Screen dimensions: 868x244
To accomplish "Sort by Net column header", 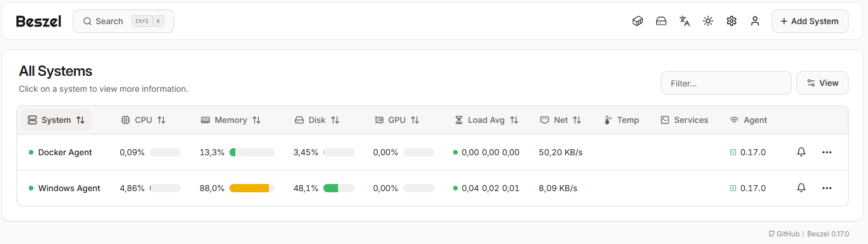I will click(x=560, y=120).
